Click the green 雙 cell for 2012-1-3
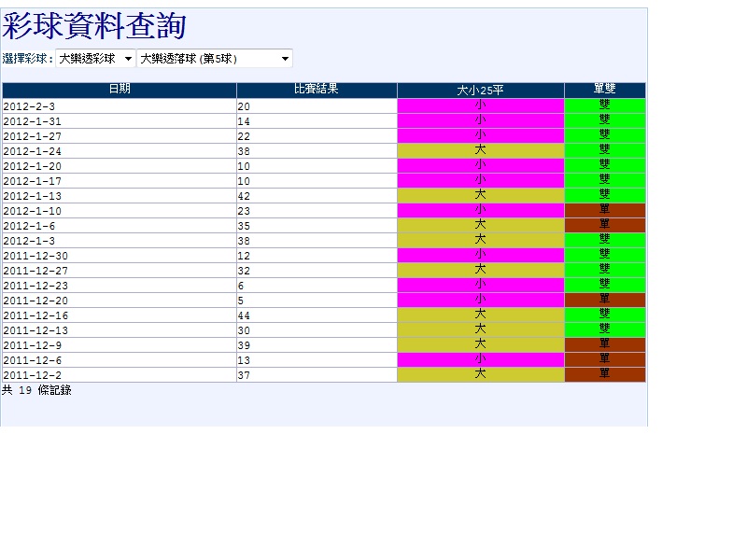The image size is (747, 560). coord(605,241)
